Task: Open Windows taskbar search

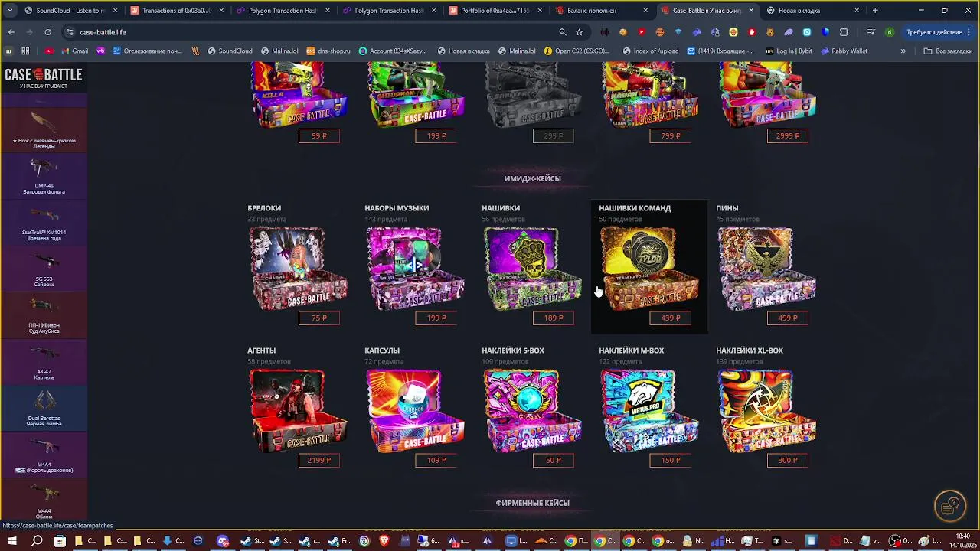Action: click(x=37, y=541)
